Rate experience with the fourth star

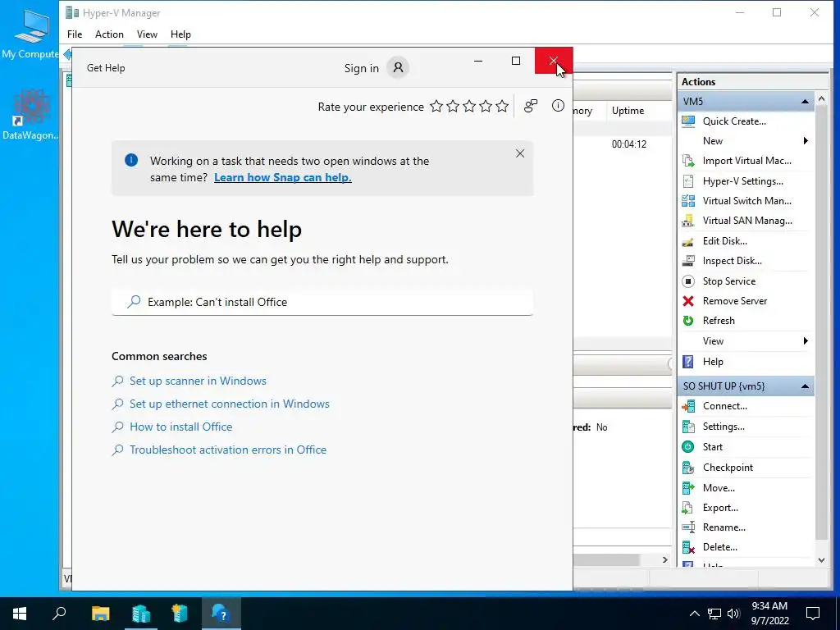486,106
